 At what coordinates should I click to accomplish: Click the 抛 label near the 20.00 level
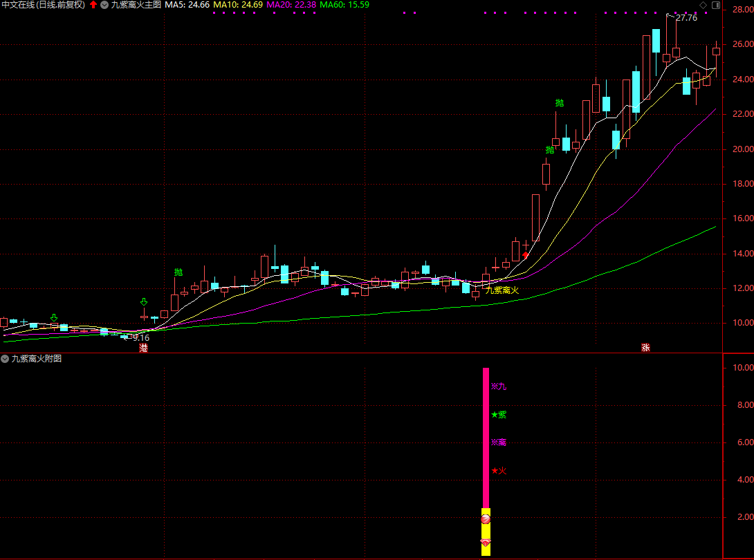550,150
